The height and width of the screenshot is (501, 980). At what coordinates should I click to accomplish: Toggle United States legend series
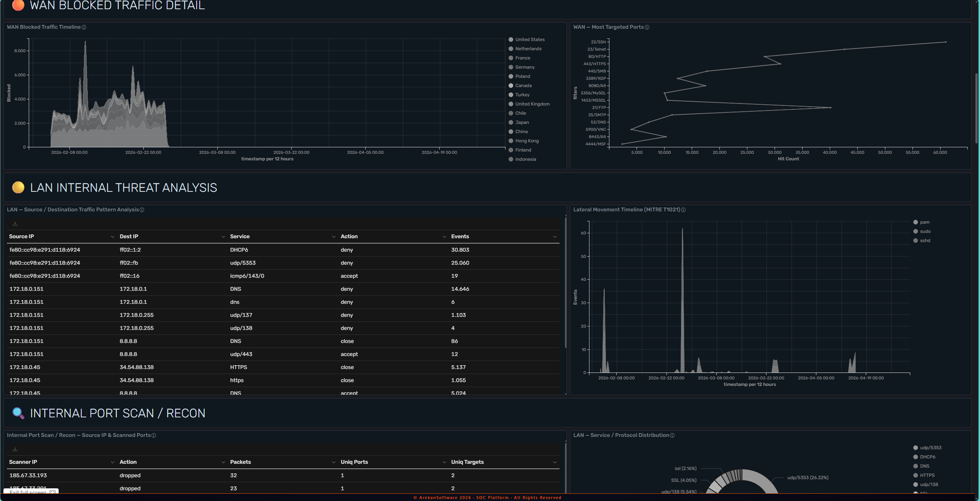(x=527, y=40)
